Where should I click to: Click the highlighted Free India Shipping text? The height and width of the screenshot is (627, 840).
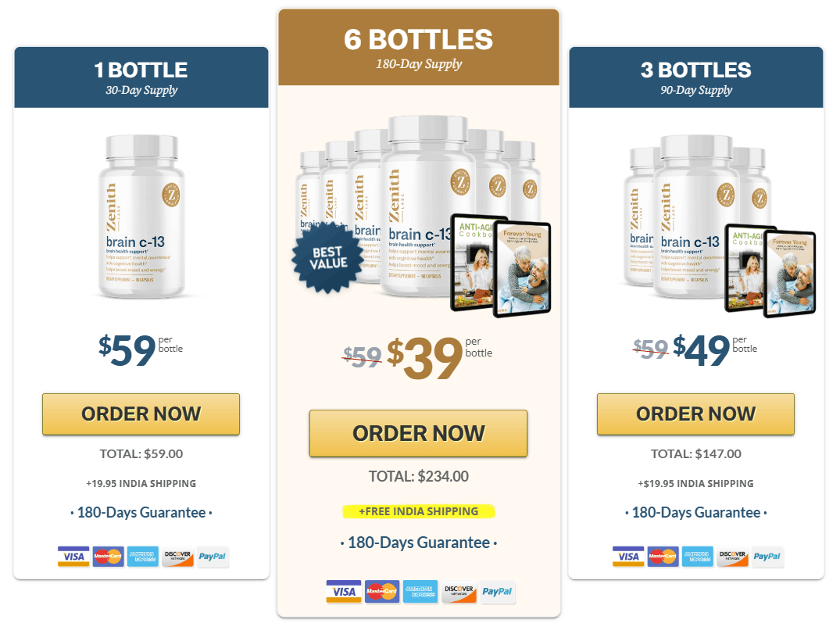click(418, 511)
